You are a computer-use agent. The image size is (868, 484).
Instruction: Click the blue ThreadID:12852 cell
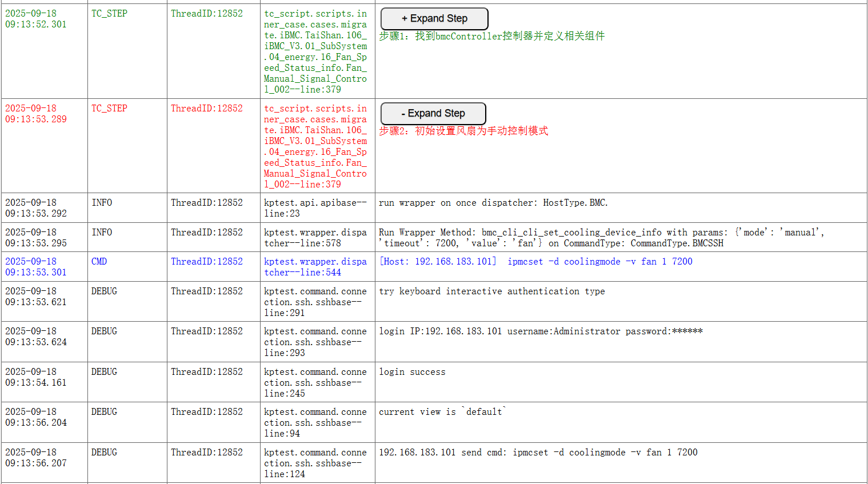(x=206, y=262)
